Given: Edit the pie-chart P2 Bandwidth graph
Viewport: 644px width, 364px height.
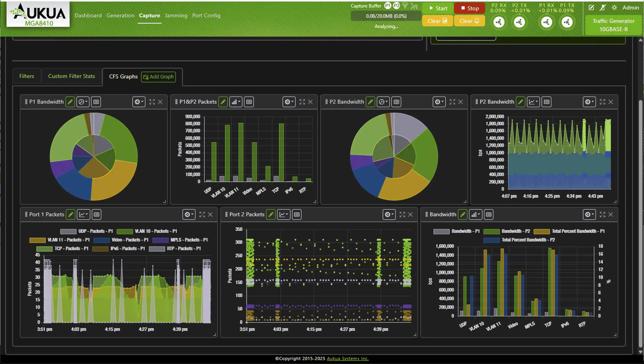Looking at the screenshot, I should tap(370, 102).
